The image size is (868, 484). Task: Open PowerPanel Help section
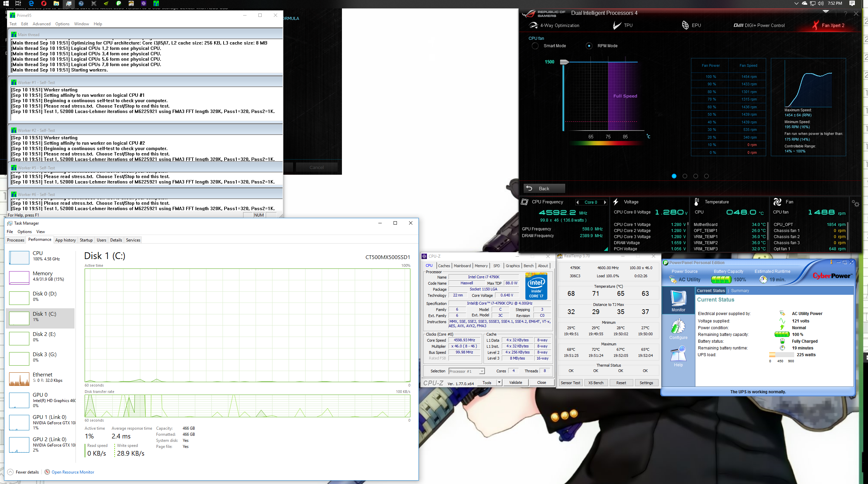tap(678, 356)
